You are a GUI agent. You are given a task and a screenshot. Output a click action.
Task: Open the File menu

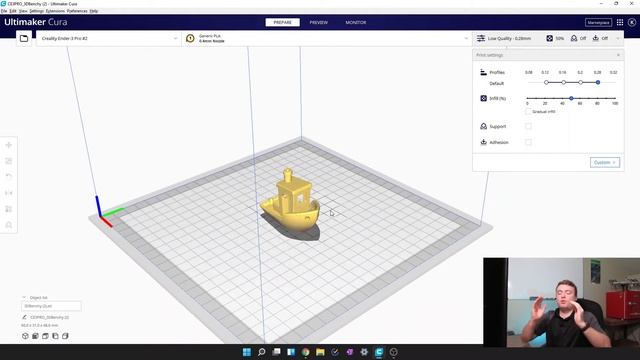4,11
